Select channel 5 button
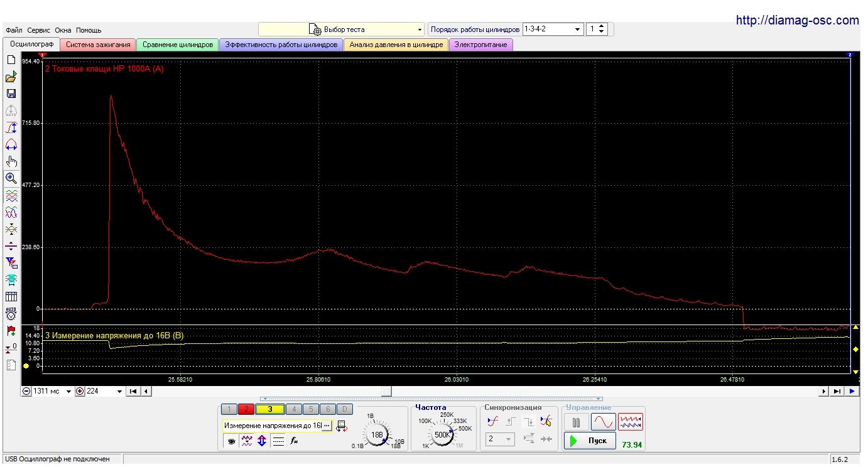868x467 pixels. tap(310, 409)
